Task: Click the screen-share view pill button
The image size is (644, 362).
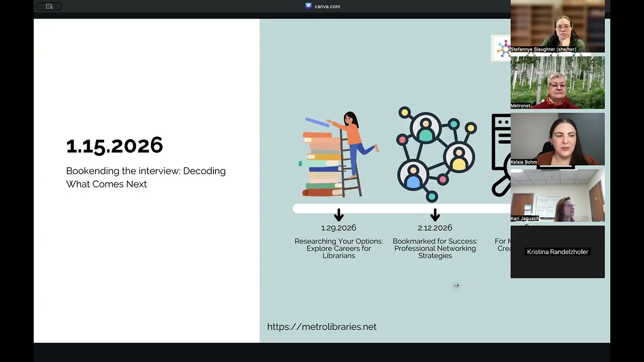Action: click(x=49, y=7)
